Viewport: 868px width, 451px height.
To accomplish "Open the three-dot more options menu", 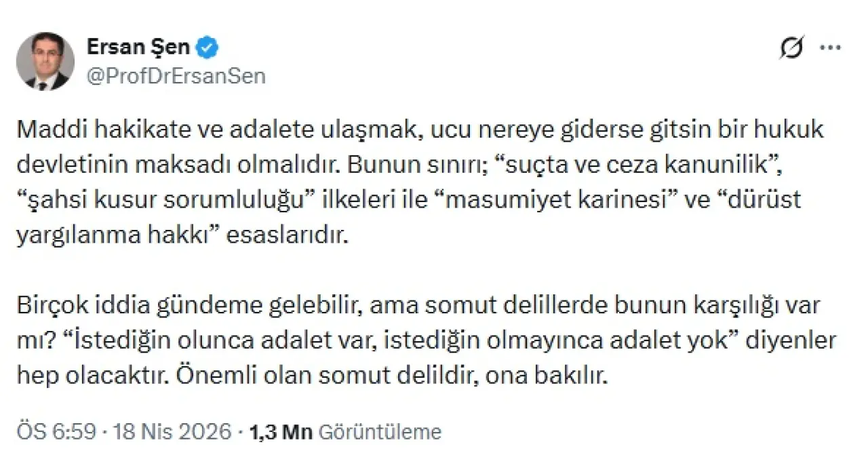I will (x=831, y=49).
